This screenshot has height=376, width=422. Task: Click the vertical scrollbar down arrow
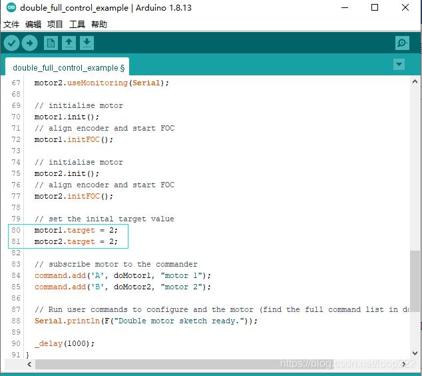click(415, 353)
